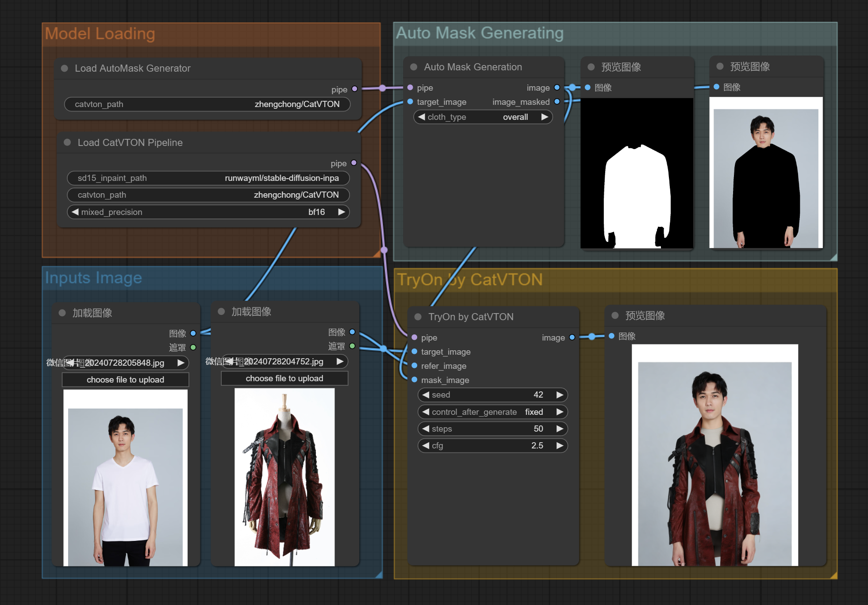Collapse the Auto Mask Generation node

click(x=414, y=67)
